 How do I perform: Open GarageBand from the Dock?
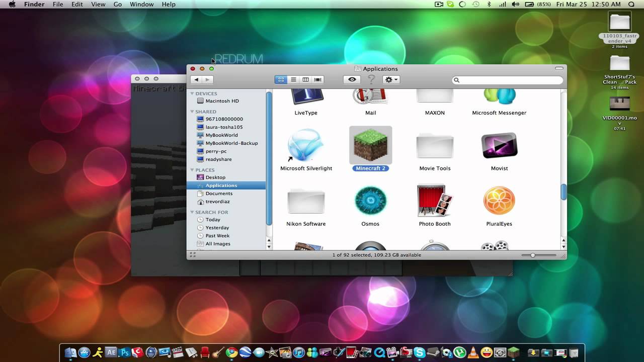[x=218, y=352]
